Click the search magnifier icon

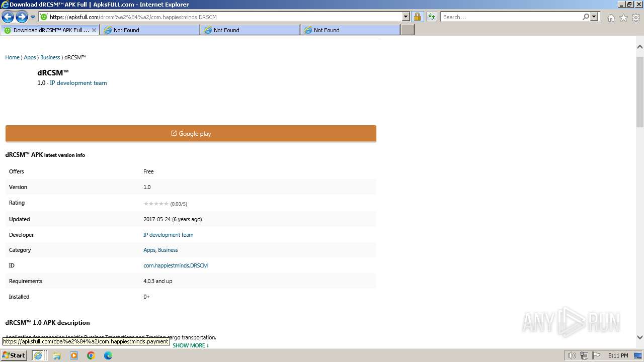586,17
